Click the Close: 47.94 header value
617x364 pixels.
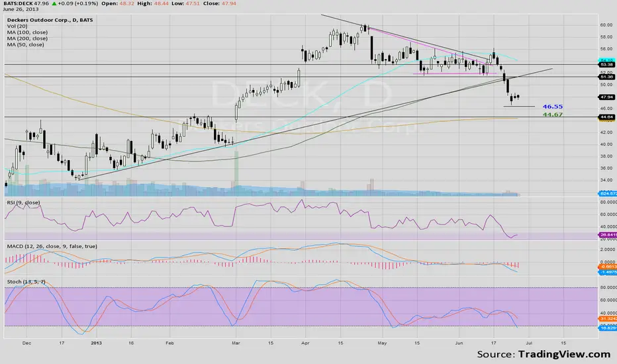pos(220,3)
